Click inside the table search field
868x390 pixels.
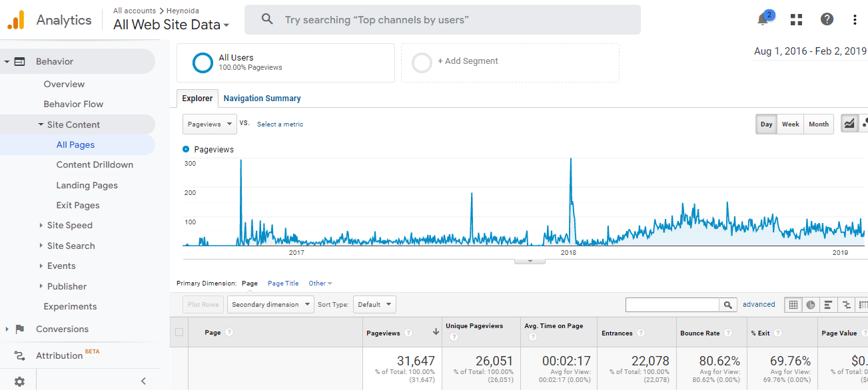point(673,304)
